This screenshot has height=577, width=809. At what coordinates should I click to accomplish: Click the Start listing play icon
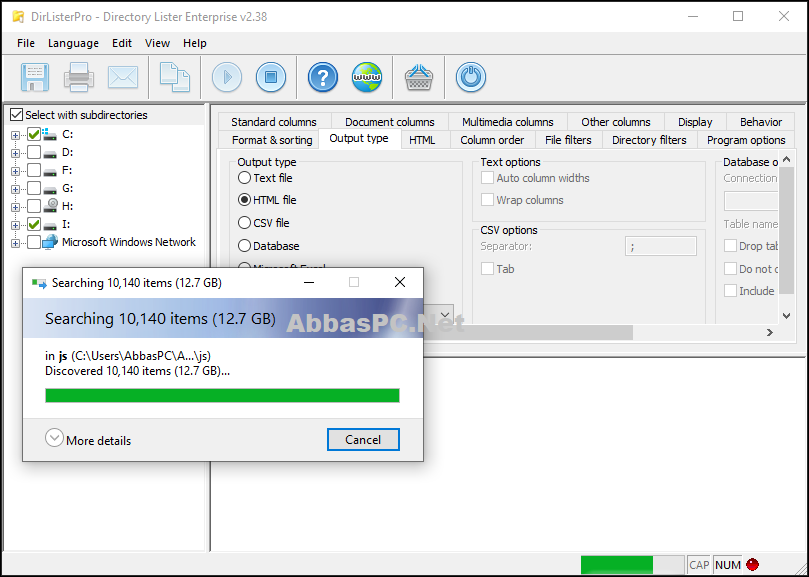226,77
